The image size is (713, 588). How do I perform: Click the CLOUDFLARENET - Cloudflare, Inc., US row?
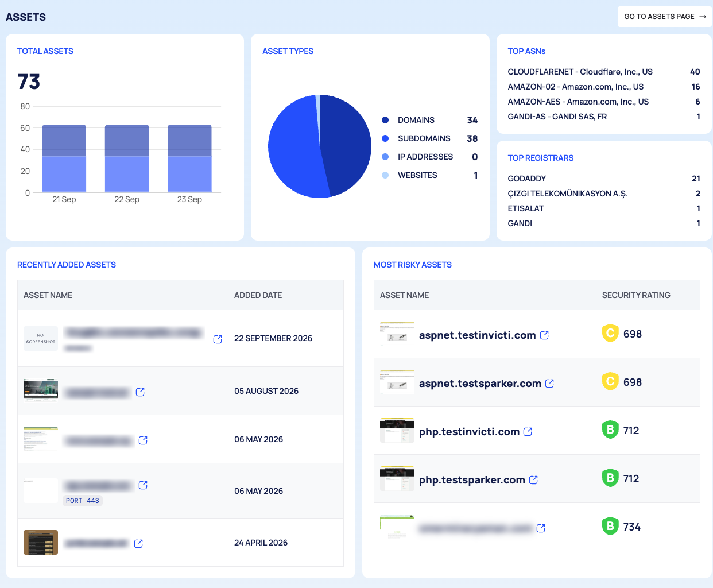tap(604, 72)
